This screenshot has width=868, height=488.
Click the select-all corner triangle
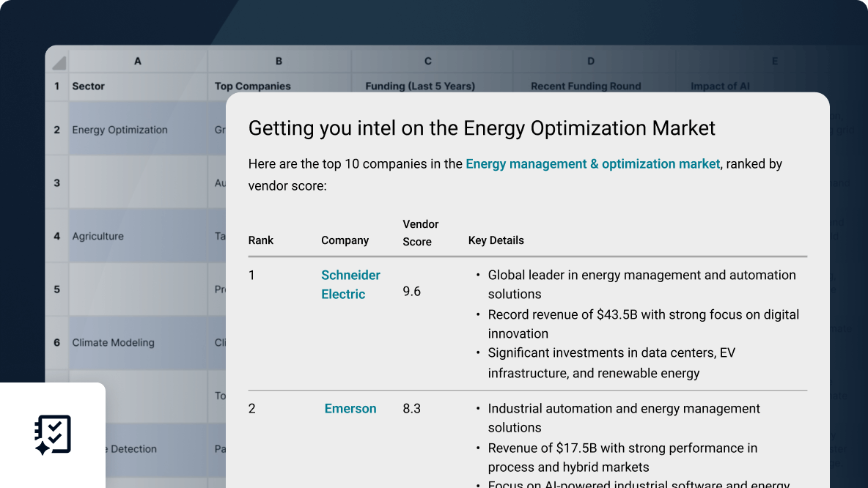58,62
